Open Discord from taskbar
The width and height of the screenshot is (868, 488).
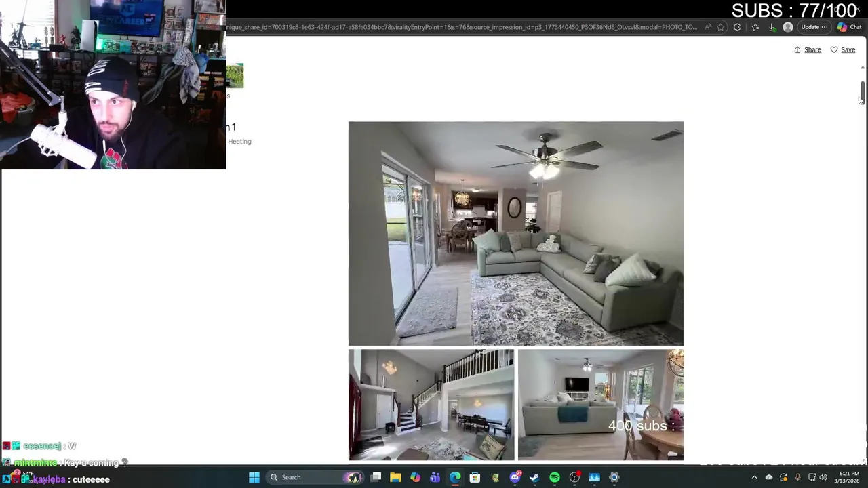coord(515,477)
